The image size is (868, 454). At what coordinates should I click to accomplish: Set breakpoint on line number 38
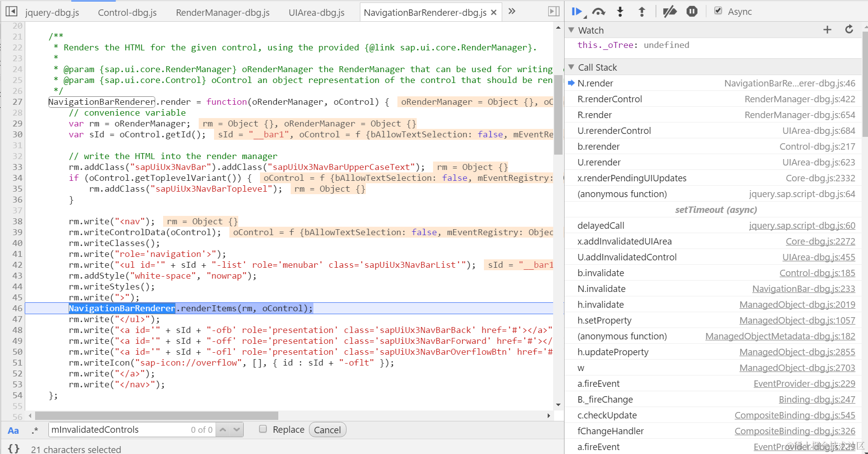pyautogui.click(x=17, y=221)
